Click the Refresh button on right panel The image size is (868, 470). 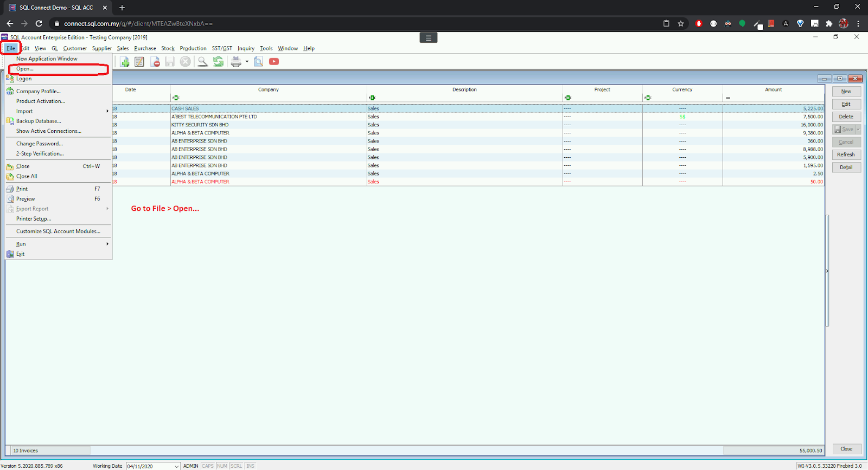click(846, 154)
